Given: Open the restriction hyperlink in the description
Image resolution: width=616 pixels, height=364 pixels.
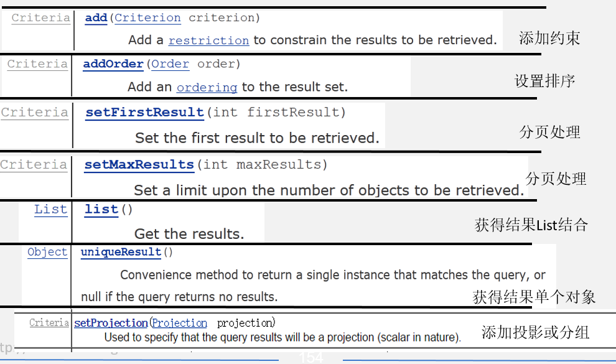Looking at the screenshot, I should click(208, 40).
